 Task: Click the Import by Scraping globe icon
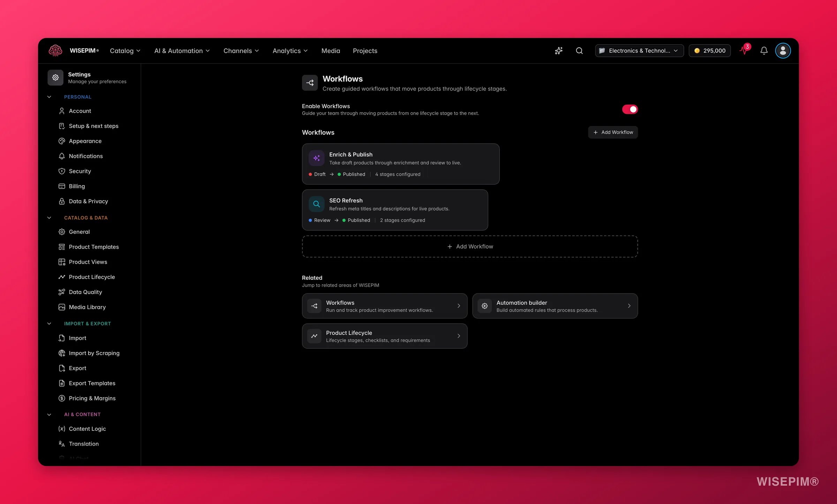tap(62, 353)
